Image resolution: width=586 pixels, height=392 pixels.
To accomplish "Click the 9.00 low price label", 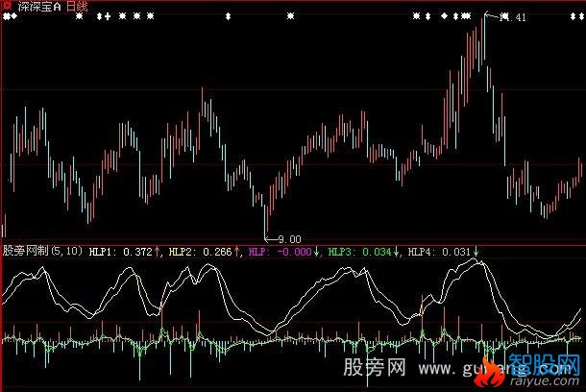I will tap(289, 239).
